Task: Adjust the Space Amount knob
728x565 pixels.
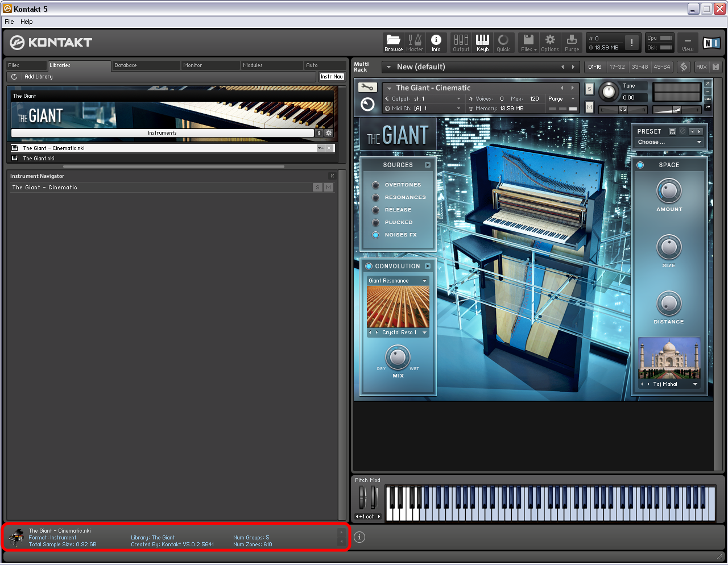Action: (669, 191)
